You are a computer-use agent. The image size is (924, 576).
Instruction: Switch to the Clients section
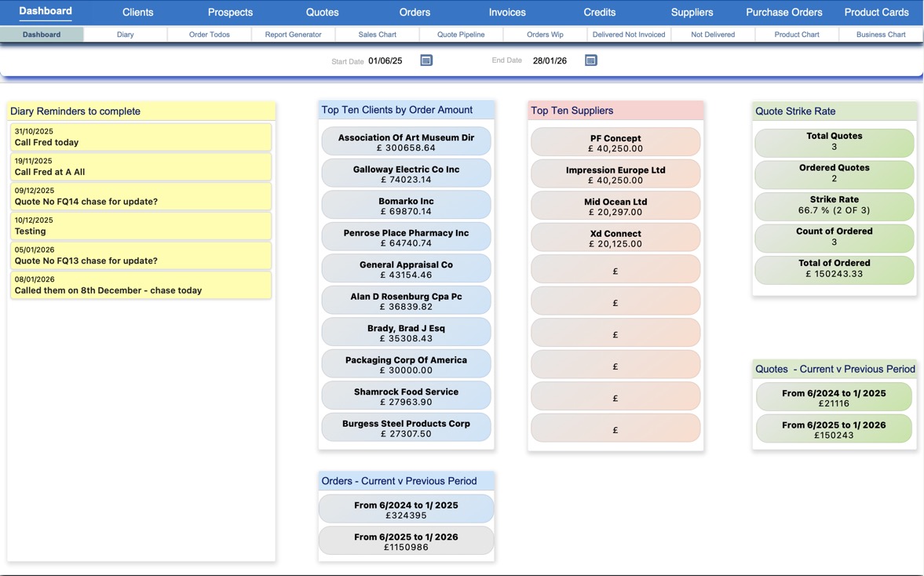137,12
